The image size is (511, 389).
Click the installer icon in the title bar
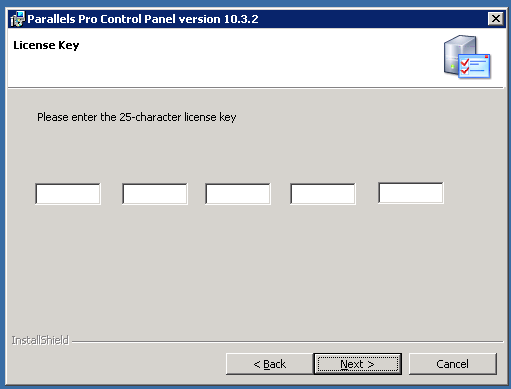point(17,19)
